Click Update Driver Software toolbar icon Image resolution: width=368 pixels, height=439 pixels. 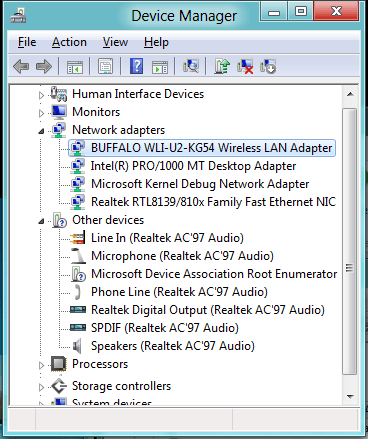point(222,66)
